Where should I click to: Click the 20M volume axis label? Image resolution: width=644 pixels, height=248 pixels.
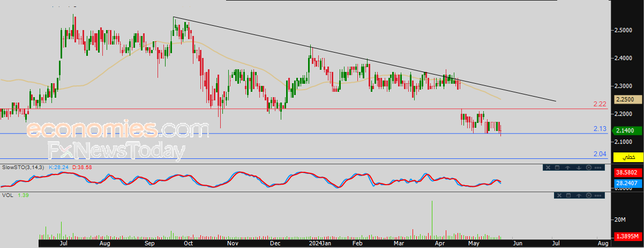621,220
